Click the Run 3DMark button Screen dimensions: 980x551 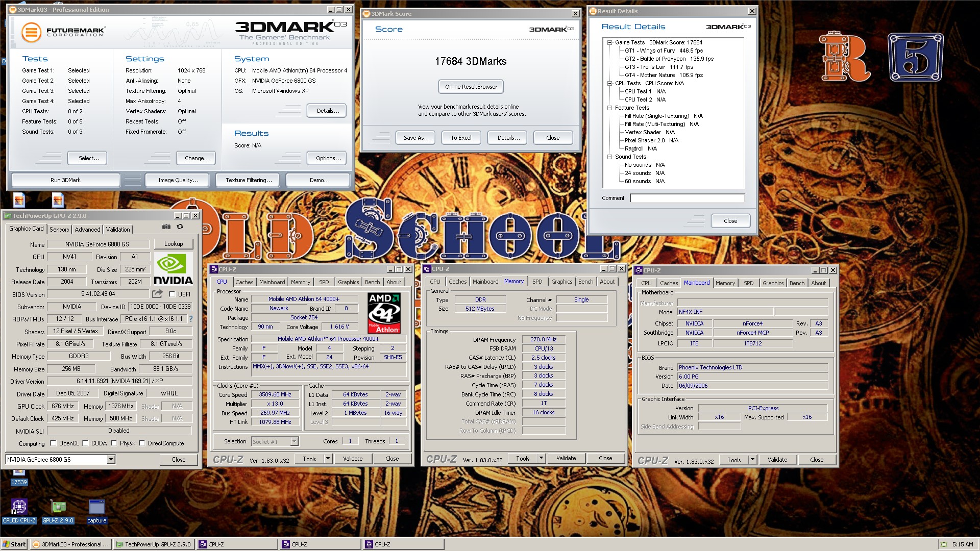65,180
